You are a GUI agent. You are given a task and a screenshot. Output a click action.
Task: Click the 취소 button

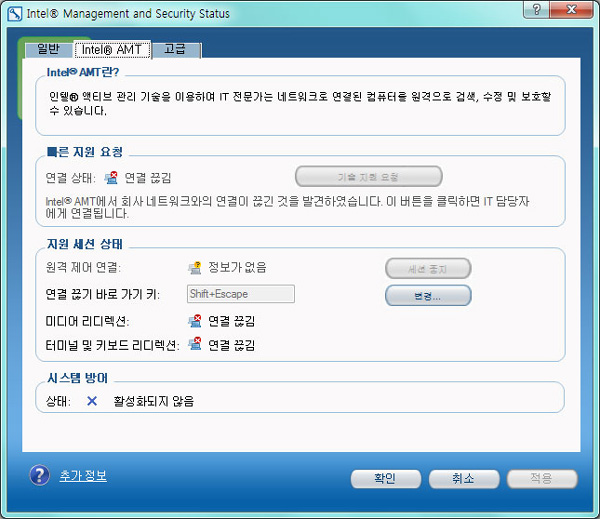(x=464, y=478)
